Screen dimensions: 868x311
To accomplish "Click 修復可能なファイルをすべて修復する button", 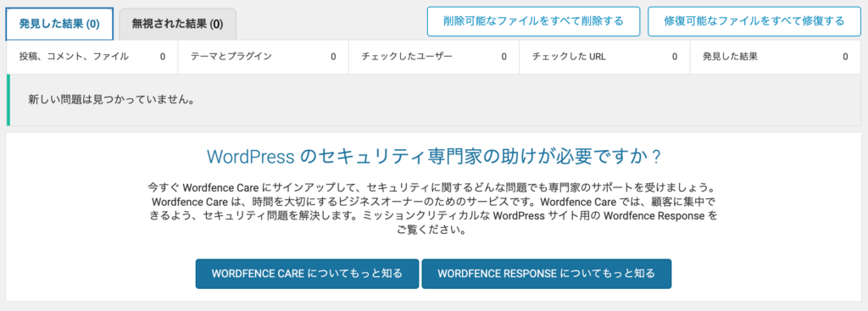I will pos(754,21).
